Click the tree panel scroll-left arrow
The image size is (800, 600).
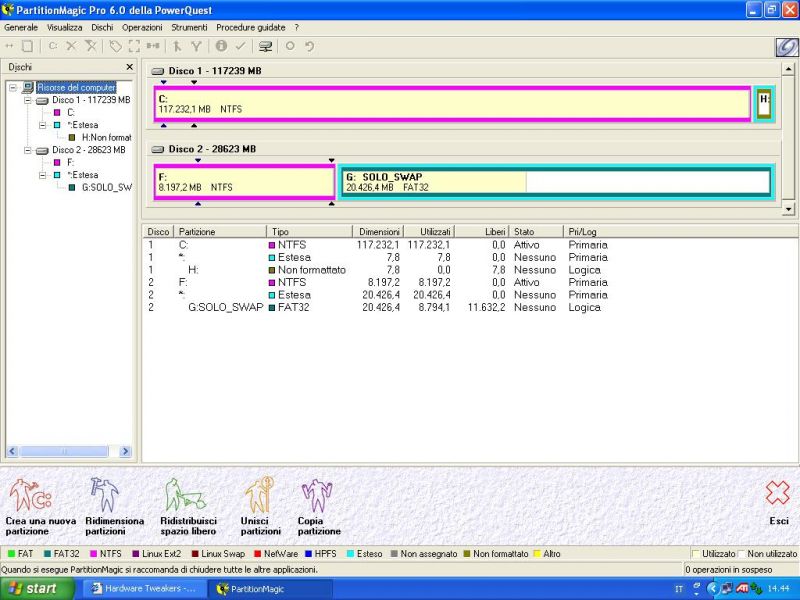point(12,451)
